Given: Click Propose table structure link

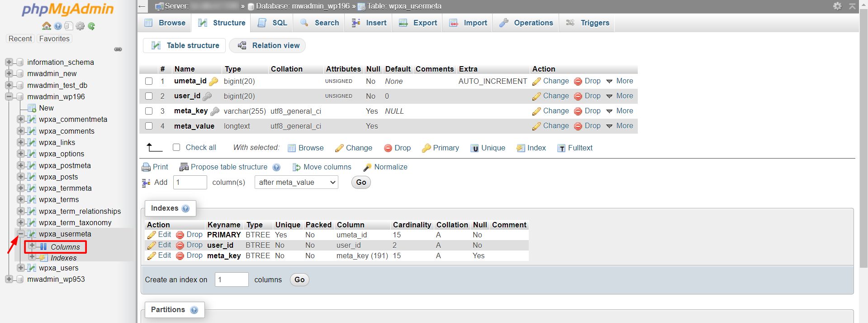Looking at the screenshot, I should [x=229, y=167].
